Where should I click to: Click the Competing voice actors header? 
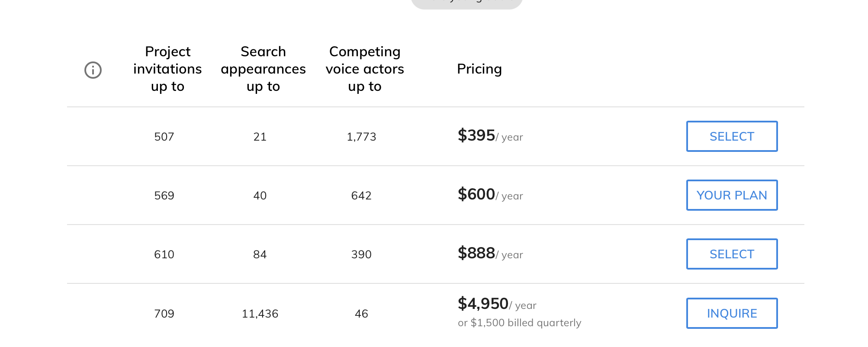click(364, 69)
